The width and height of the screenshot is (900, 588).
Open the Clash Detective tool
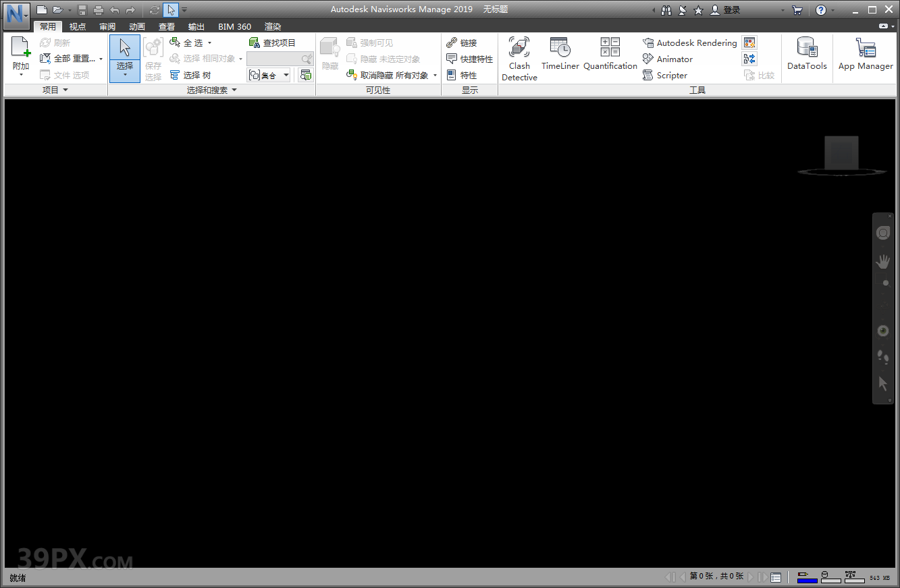coord(519,58)
